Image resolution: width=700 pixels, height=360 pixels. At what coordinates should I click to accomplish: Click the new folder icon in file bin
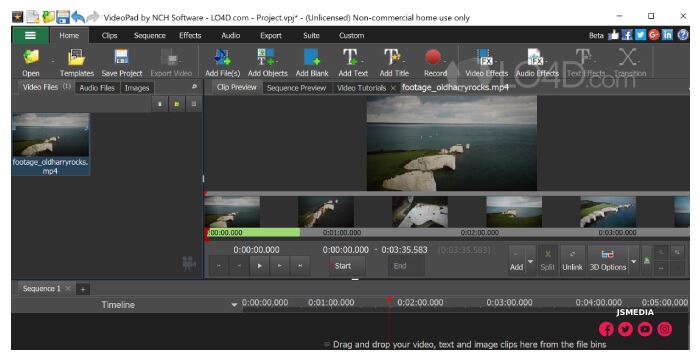pos(177,104)
